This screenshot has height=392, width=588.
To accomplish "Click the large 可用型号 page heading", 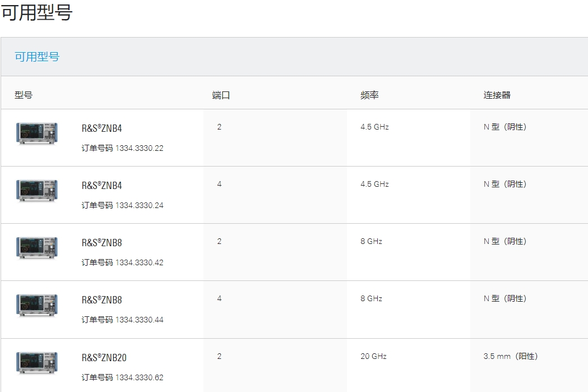I will (x=37, y=11).
